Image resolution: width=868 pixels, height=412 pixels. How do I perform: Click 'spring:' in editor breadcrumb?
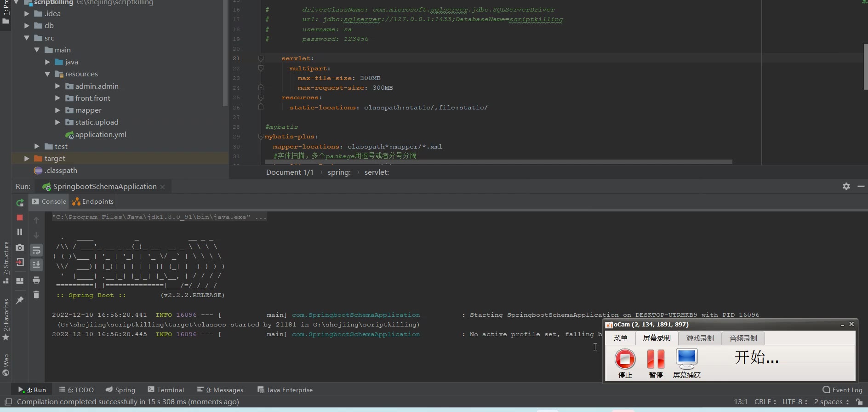coord(339,172)
